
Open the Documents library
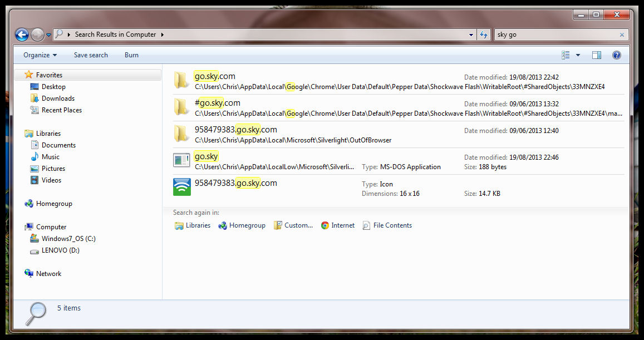point(58,145)
